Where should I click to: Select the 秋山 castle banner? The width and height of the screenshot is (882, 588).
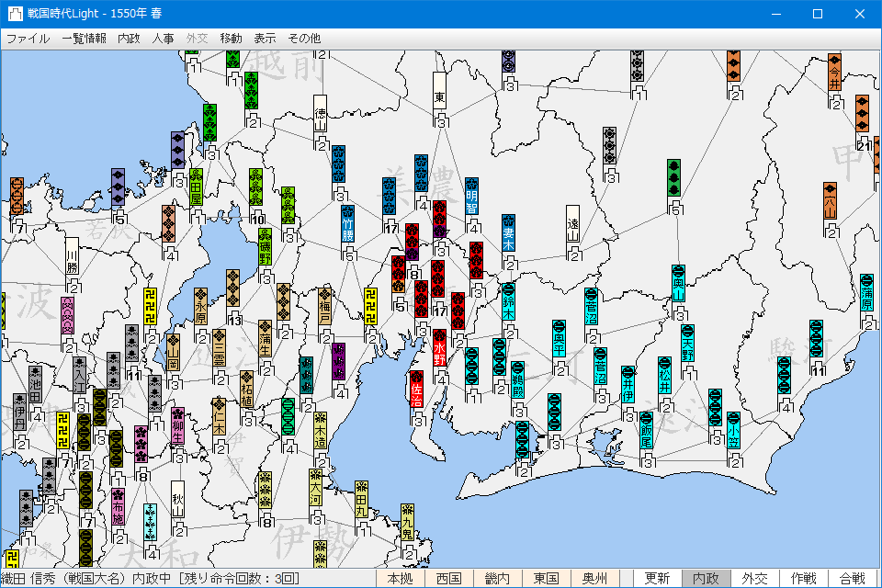(177, 500)
